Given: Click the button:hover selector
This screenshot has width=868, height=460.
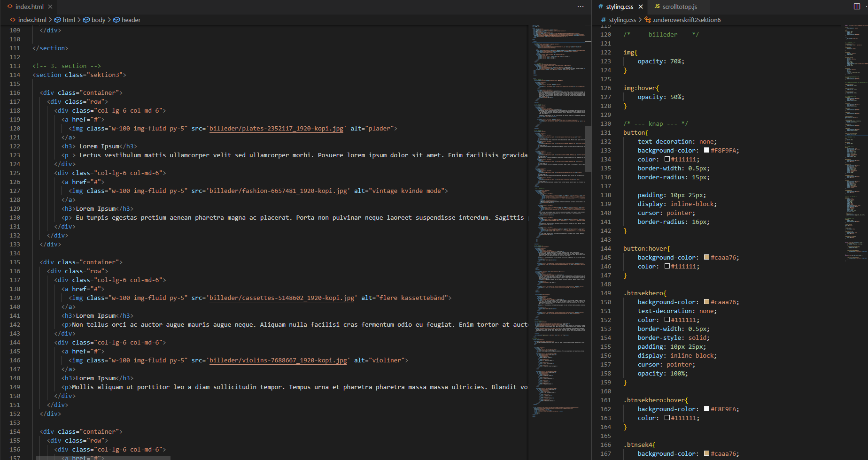Looking at the screenshot, I should coord(645,249).
